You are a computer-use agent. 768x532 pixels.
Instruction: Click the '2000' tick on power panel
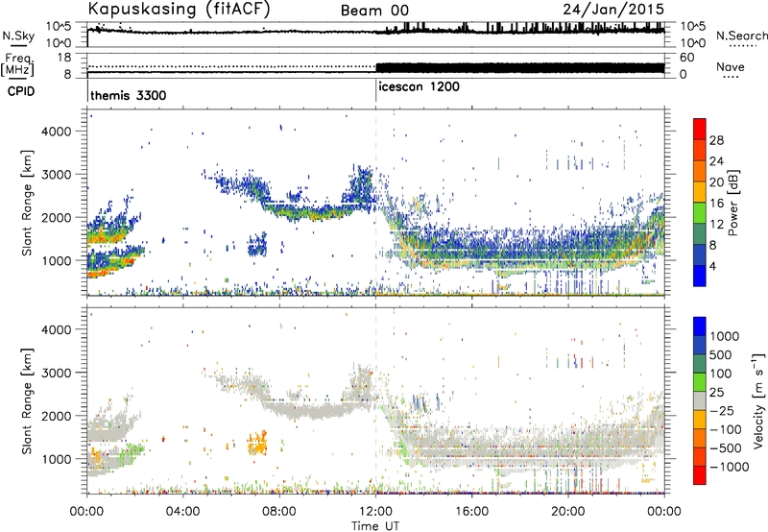56,217
